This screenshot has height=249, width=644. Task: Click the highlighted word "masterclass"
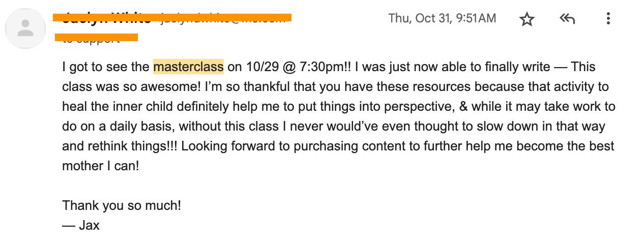click(188, 67)
